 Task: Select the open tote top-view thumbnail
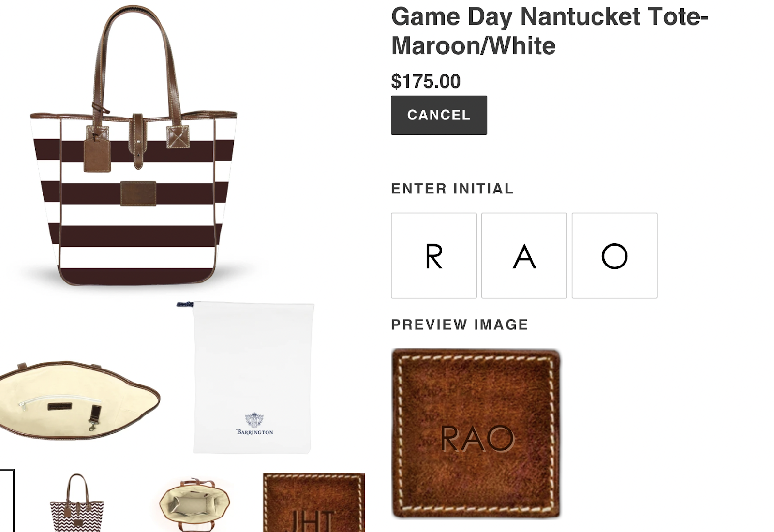click(194, 504)
